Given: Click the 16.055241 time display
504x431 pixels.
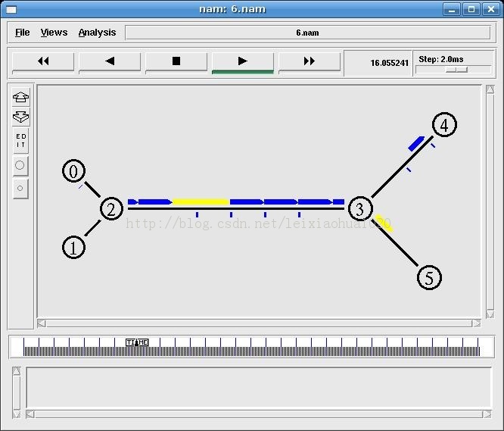Looking at the screenshot, I should pos(378,63).
